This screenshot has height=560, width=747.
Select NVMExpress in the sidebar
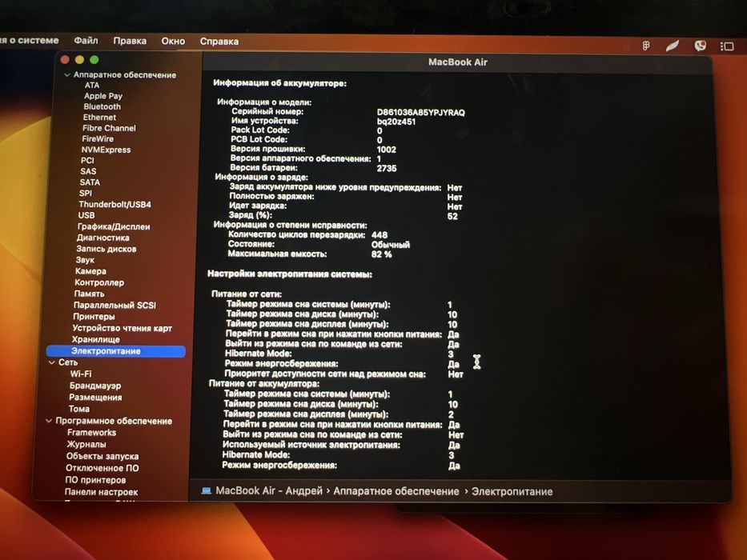pos(106,150)
